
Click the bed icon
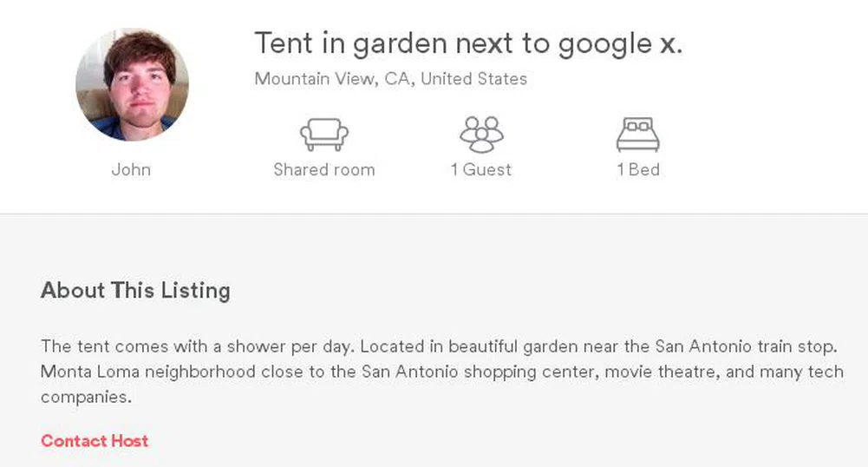pos(637,135)
